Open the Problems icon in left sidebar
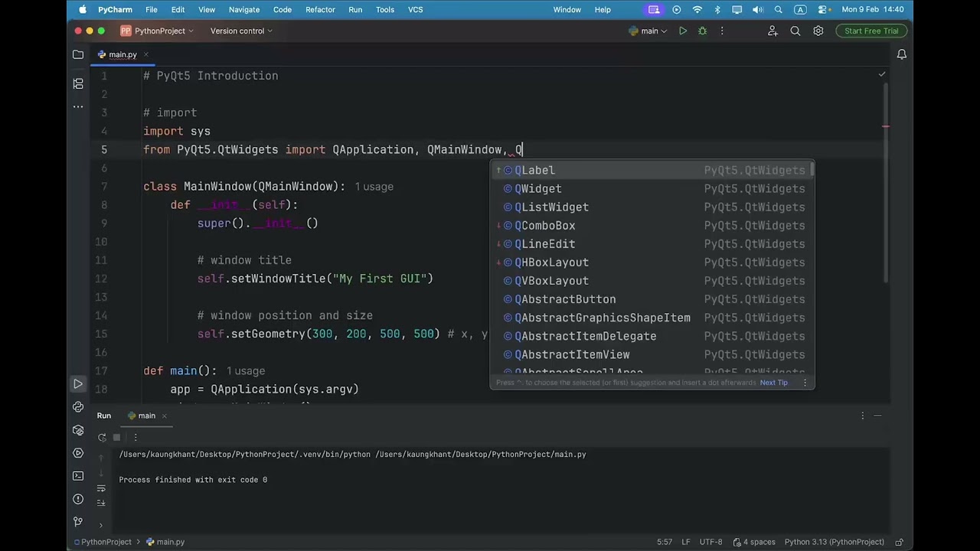 click(x=78, y=499)
